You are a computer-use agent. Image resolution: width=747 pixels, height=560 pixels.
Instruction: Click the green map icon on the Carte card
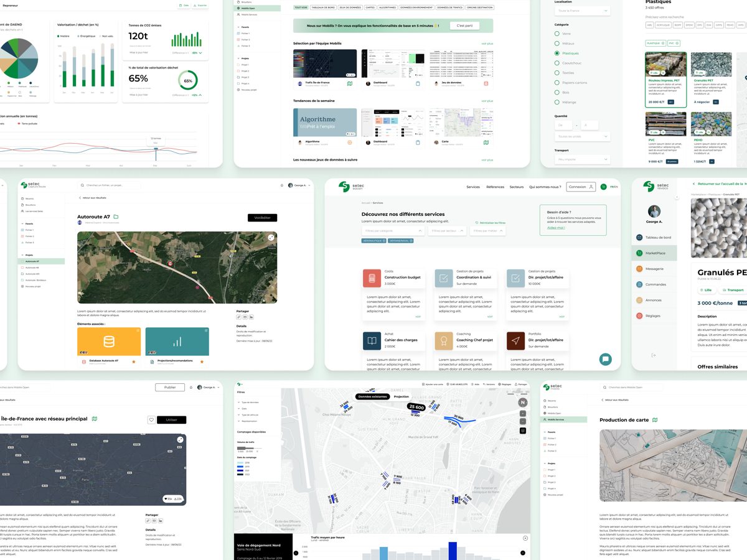point(486,142)
